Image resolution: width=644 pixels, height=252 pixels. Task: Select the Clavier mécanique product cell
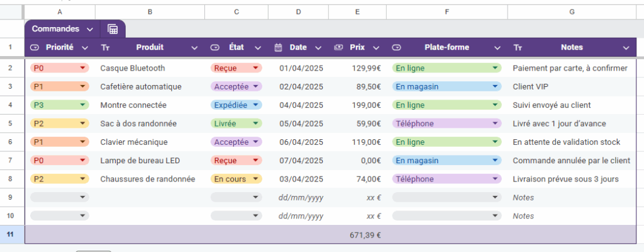[134, 142]
